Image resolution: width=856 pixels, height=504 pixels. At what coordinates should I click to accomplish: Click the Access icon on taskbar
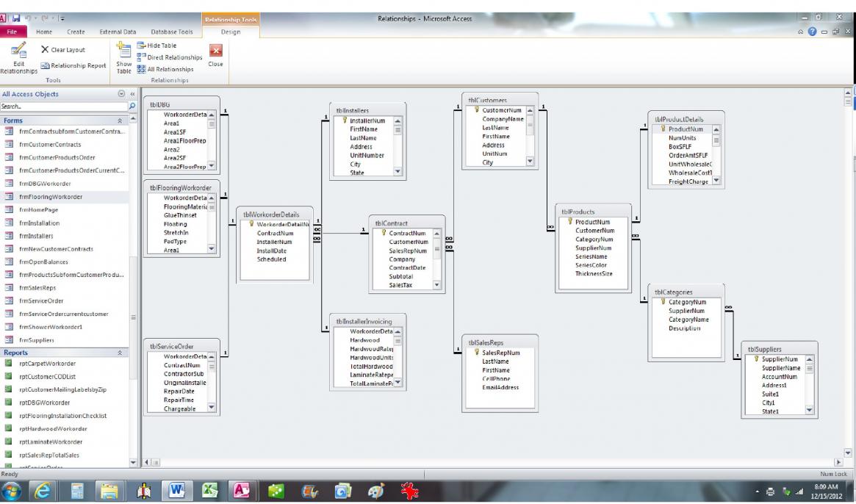click(x=242, y=491)
